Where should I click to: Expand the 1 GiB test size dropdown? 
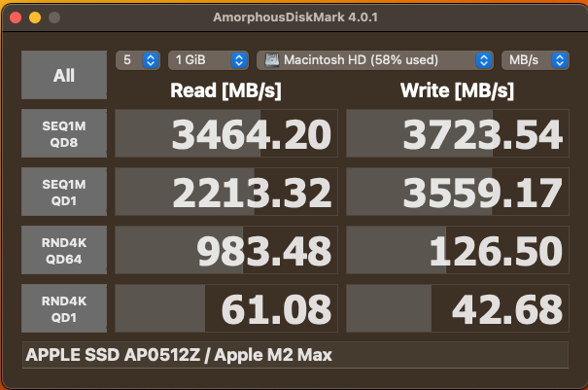coord(208,60)
